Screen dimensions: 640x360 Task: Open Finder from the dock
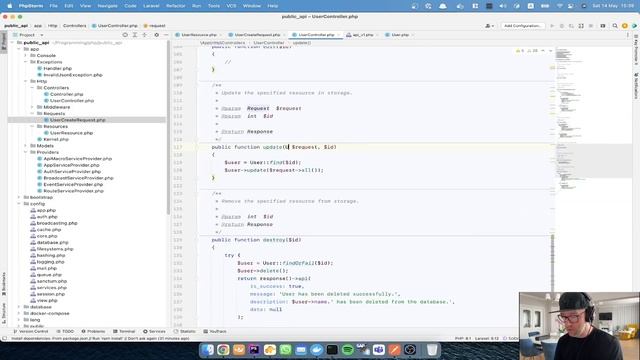[207, 350]
